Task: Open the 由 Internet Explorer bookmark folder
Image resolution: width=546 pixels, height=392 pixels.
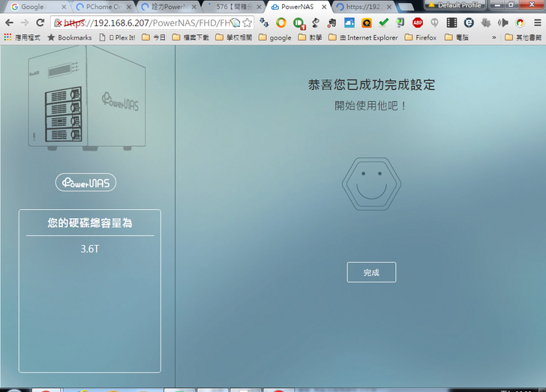Action: pyautogui.click(x=363, y=37)
